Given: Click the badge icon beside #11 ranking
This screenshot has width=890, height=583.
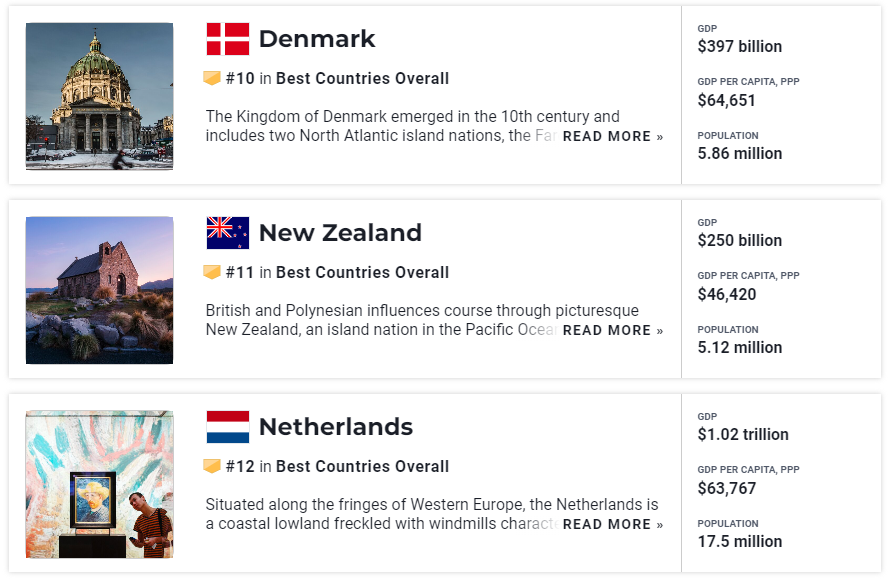Looking at the screenshot, I should (x=212, y=272).
